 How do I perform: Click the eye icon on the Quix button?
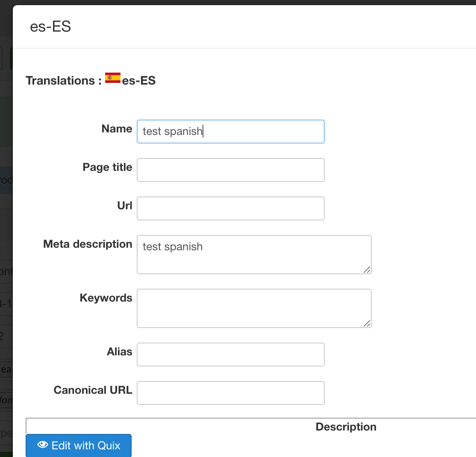pos(43,445)
